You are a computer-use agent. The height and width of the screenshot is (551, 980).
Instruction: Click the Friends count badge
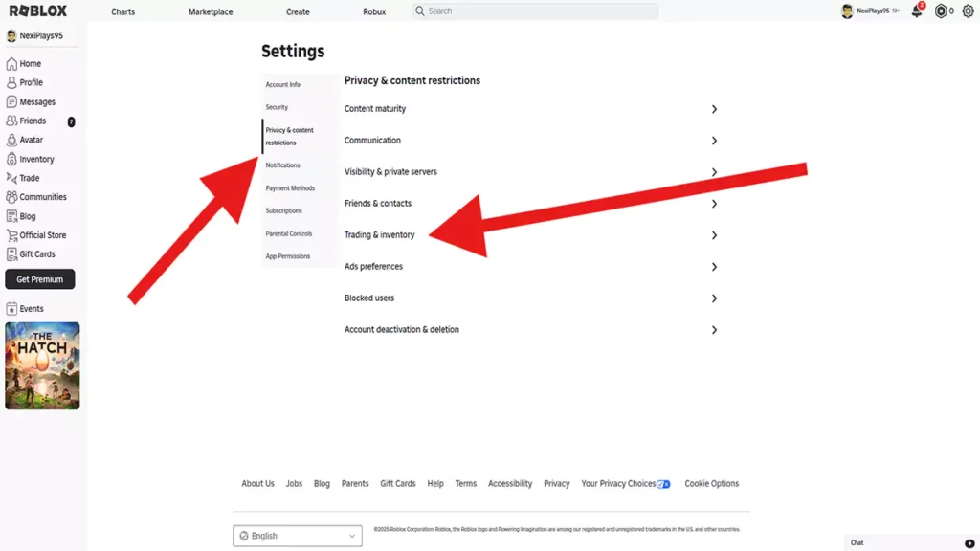[71, 121]
